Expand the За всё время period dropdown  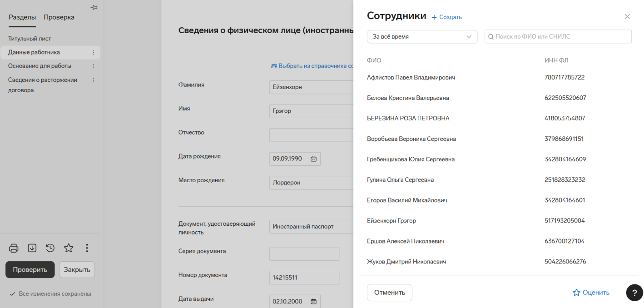tap(422, 37)
